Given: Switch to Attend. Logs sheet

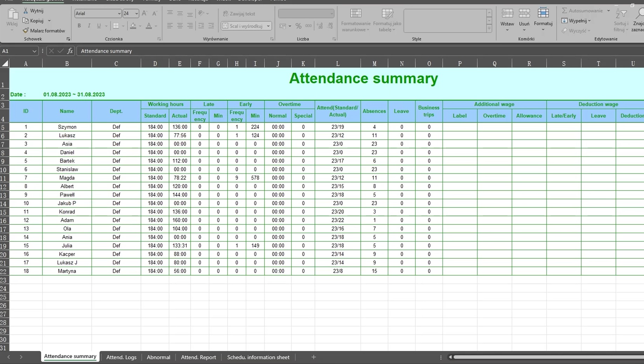Looking at the screenshot, I should [x=121, y=357].
